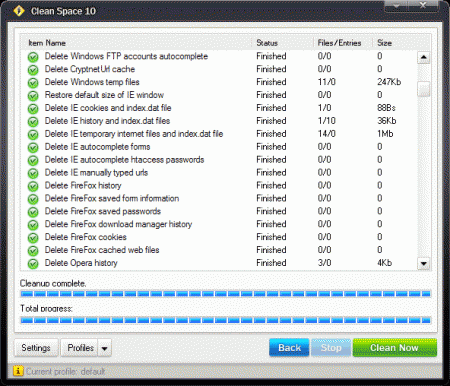The width and height of the screenshot is (450, 386).
Task: Select Delete Opera history row text
Action: [81, 263]
